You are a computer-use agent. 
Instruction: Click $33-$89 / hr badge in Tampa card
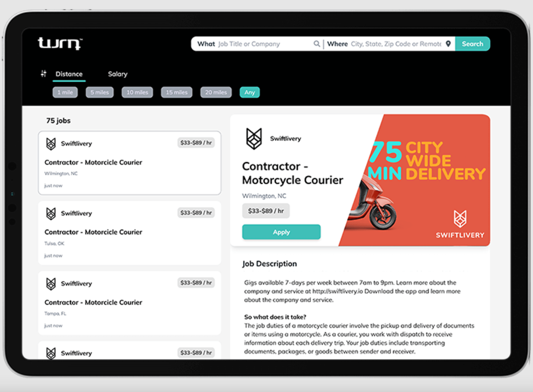tap(196, 282)
